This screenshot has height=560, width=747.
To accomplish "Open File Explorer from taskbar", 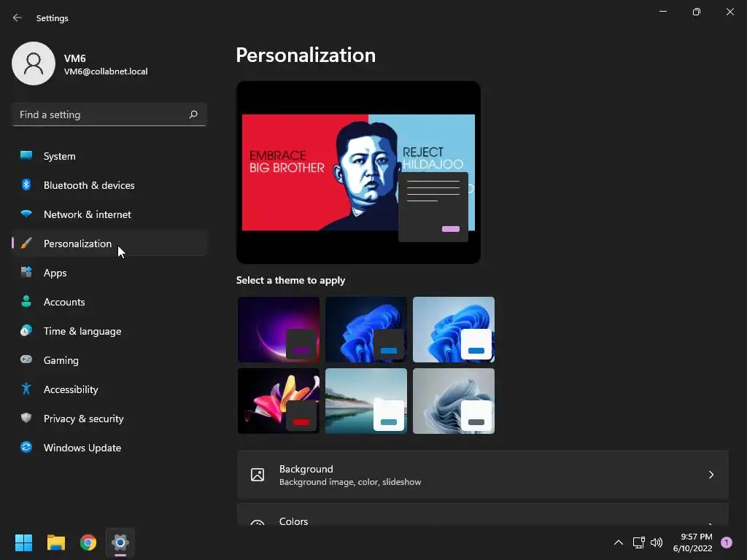I will [x=55, y=542].
